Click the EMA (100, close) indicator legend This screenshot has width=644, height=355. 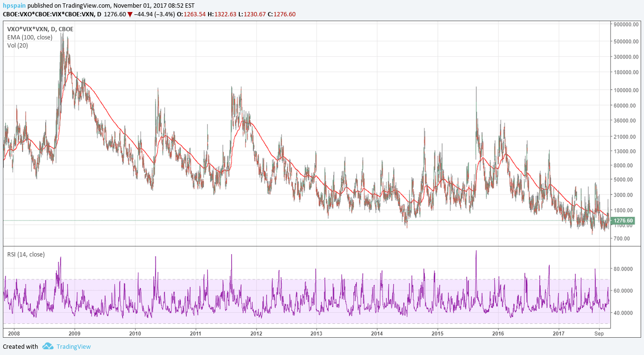(x=30, y=37)
